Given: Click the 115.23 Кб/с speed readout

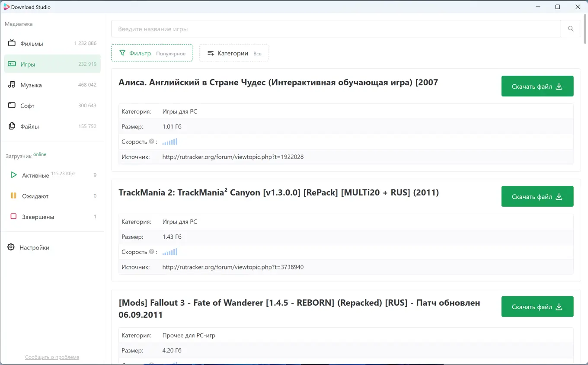Looking at the screenshot, I should [x=63, y=173].
